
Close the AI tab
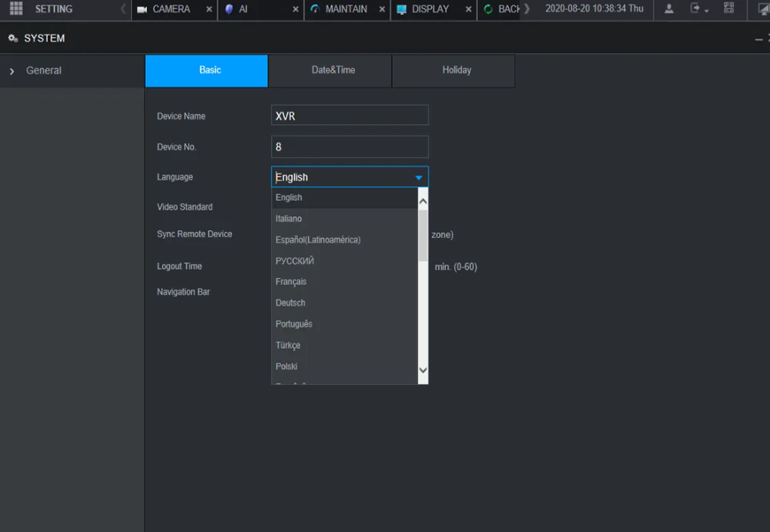tap(296, 9)
